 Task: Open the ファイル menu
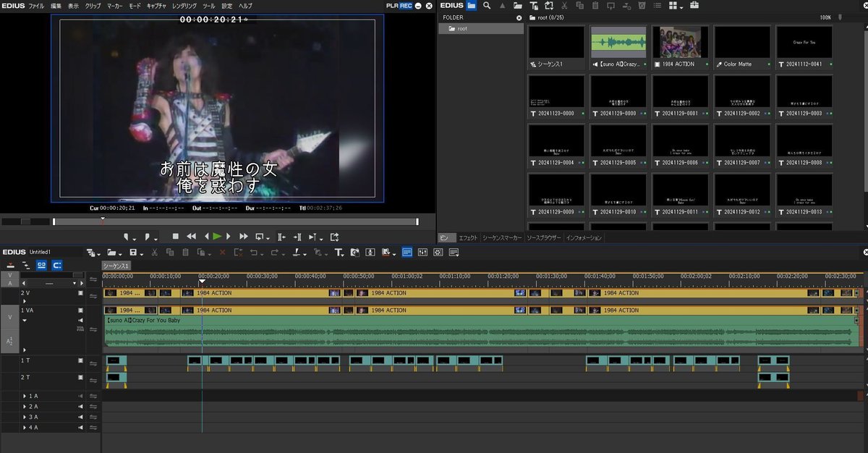click(36, 6)
